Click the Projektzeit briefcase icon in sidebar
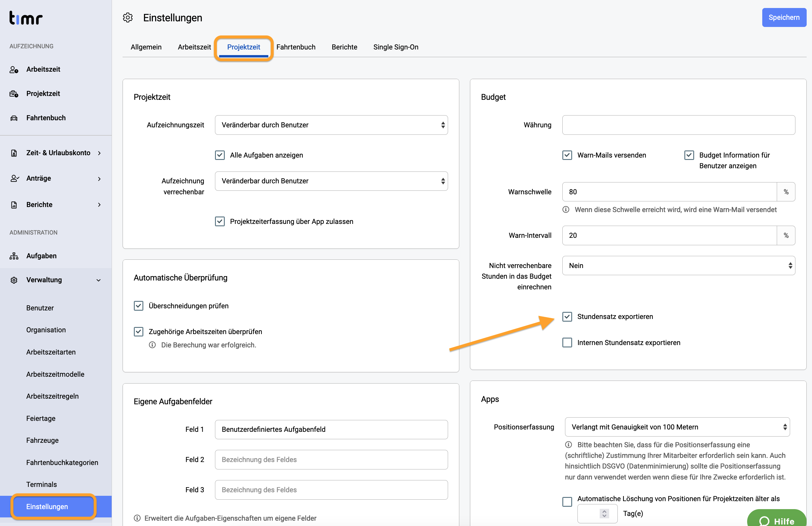812x526 pixels. [x=14, y=94]
